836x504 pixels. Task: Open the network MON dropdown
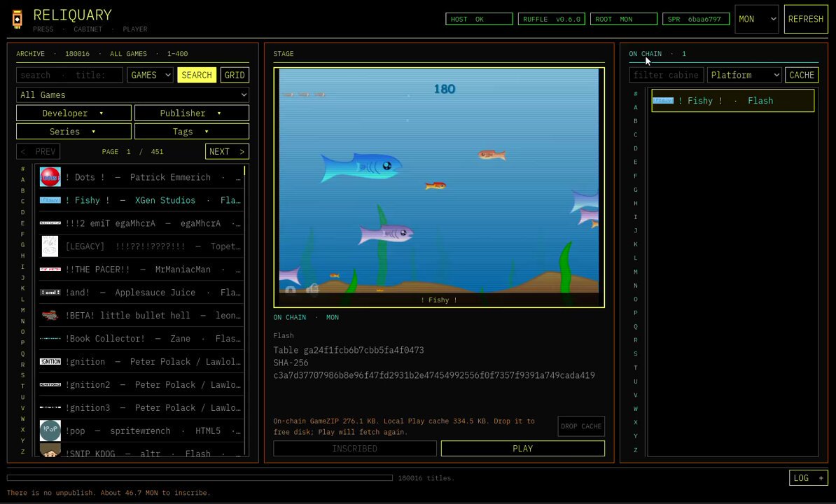click(x=757, y=19)
